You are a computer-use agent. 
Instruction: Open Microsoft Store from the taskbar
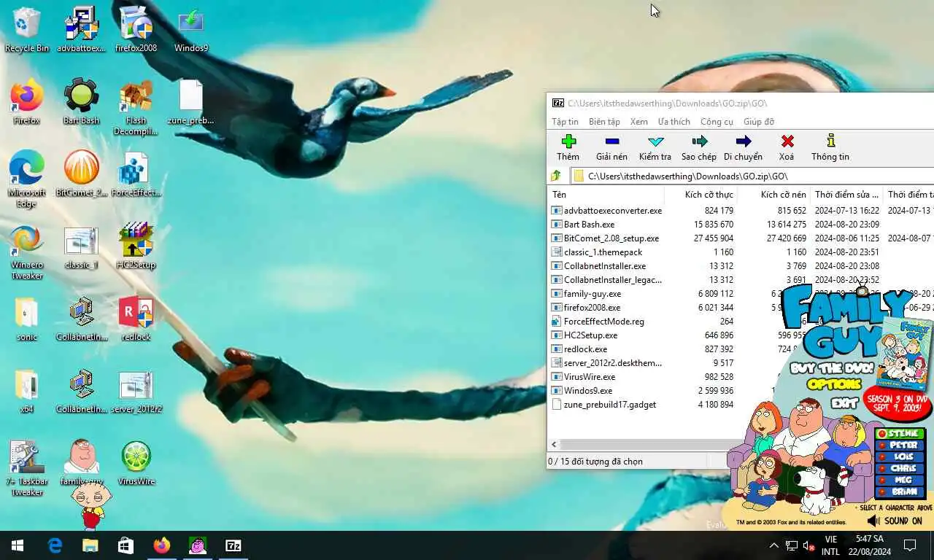click(x=126, y=545)
